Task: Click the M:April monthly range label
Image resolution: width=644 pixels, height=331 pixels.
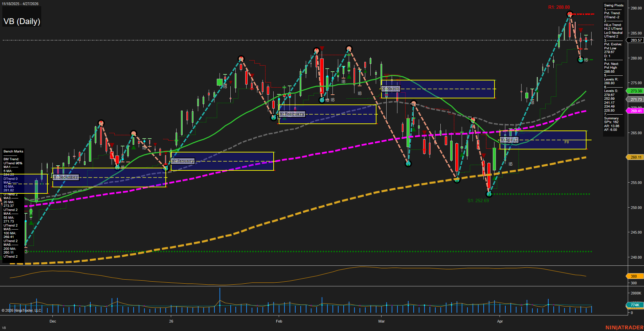Action: 509,140
